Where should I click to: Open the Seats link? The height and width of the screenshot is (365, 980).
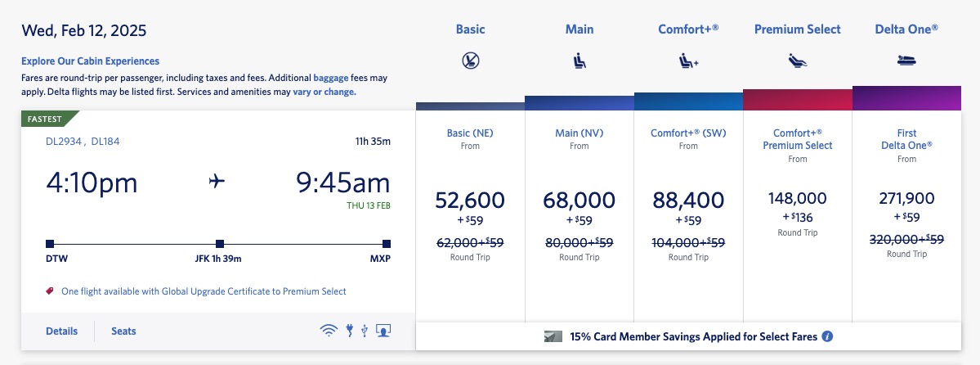point(123,331)
